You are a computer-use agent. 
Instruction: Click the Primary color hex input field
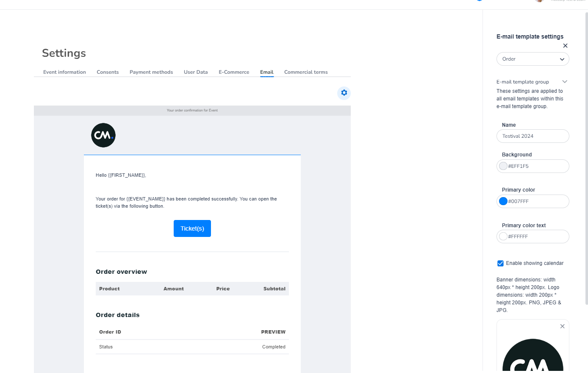click(x=537, y=201)
